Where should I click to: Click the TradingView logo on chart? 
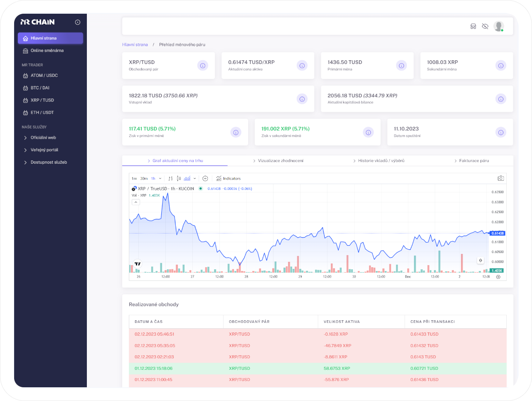138,264
